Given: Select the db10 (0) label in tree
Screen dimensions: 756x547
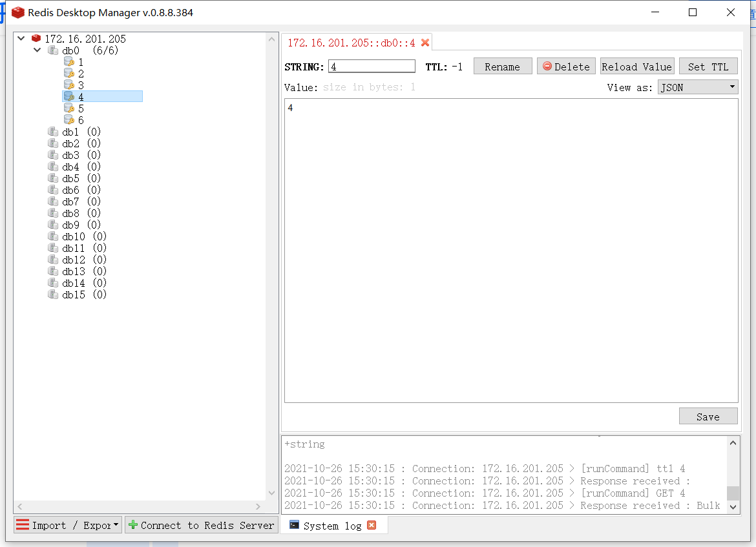Looking at the screenshot, I should point(85,236).
